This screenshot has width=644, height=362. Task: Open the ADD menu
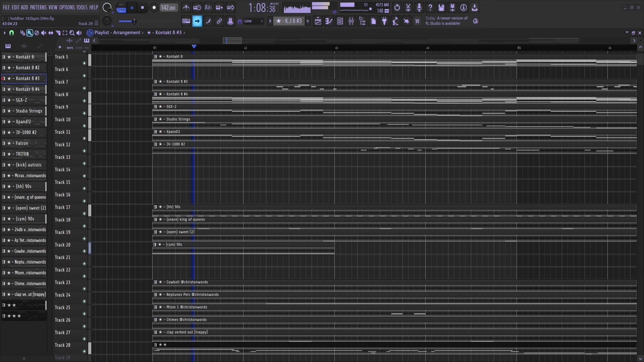point(24,7)
